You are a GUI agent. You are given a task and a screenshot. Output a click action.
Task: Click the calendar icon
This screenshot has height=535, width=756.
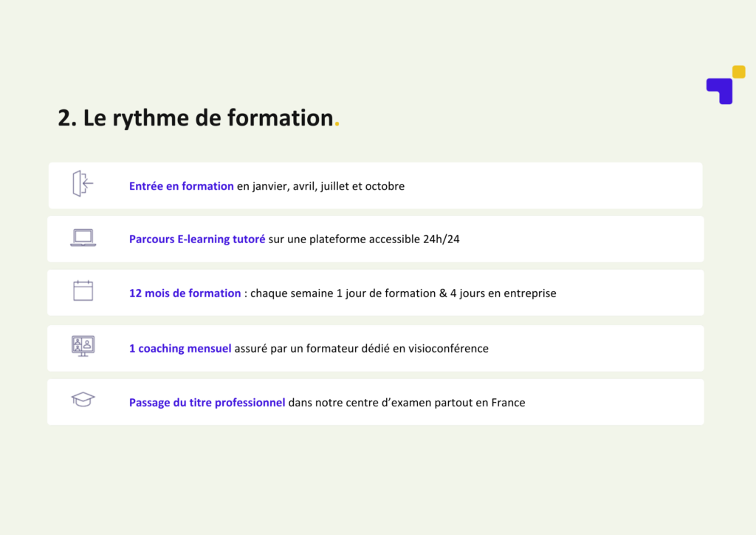pos(83,290)
